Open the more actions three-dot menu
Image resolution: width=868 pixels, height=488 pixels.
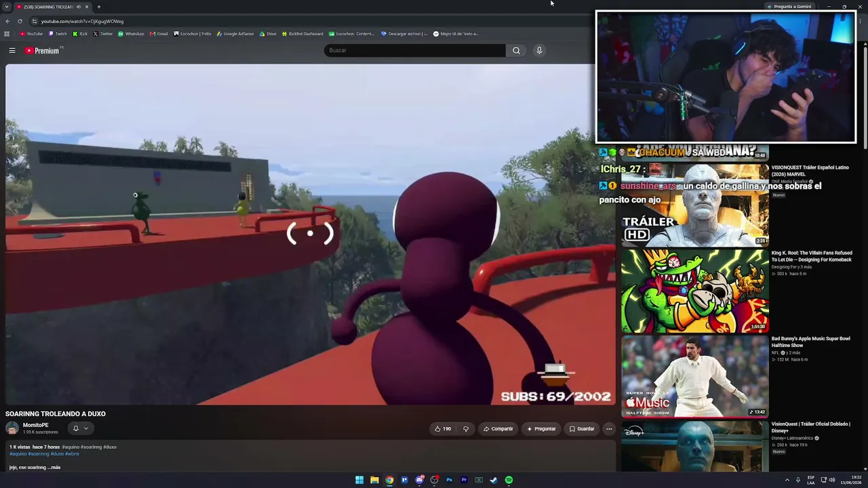point(609,428)
